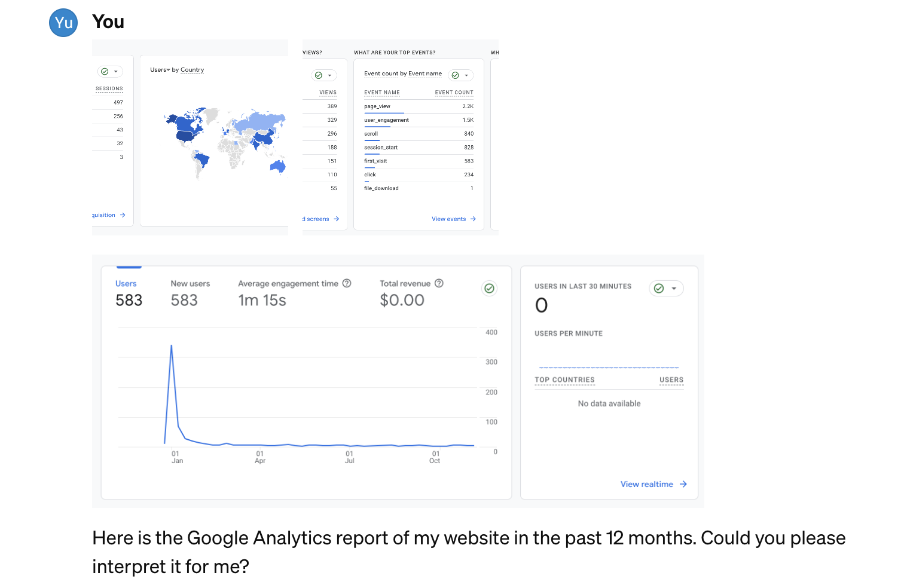904x588 pixels.
Task: Click the 01 Oct label on the chart axis
Action: point(435,457)
